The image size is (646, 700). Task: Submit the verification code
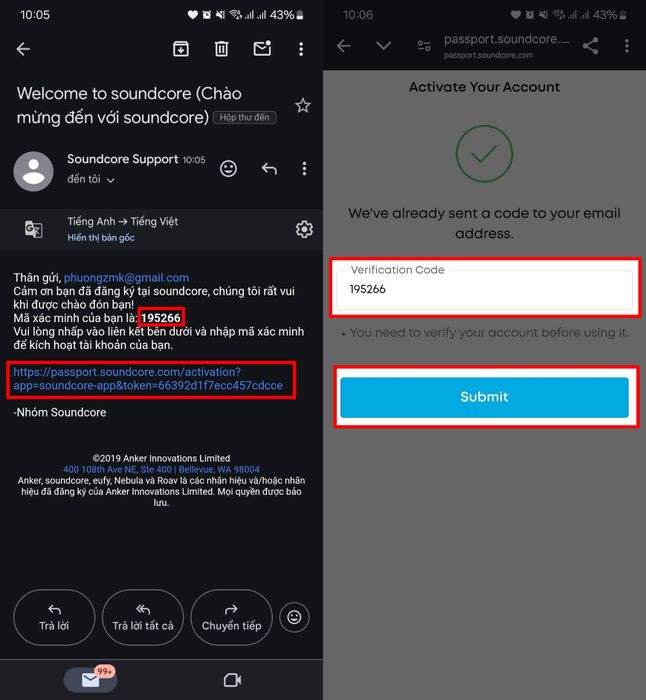click(x=484, y=397)
